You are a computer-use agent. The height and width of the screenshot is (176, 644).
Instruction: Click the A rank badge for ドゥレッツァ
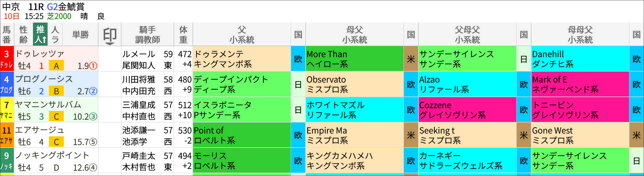coord(56,66)
